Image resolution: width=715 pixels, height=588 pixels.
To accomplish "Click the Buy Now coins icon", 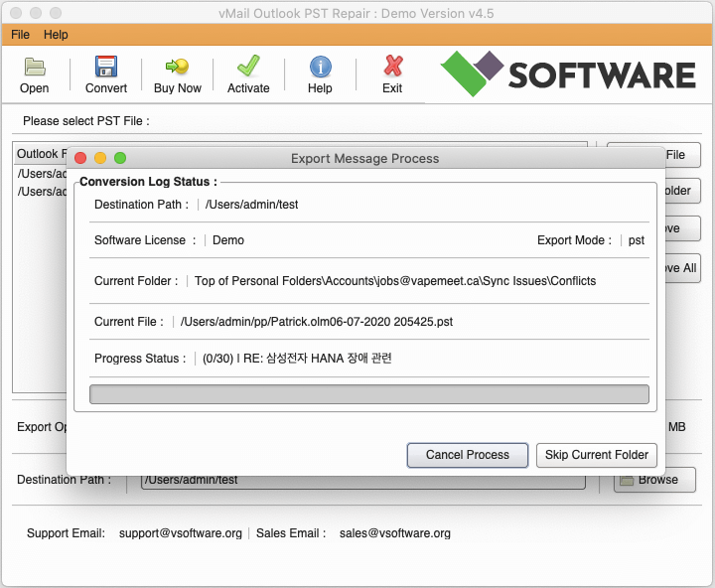I will (177, 67).
